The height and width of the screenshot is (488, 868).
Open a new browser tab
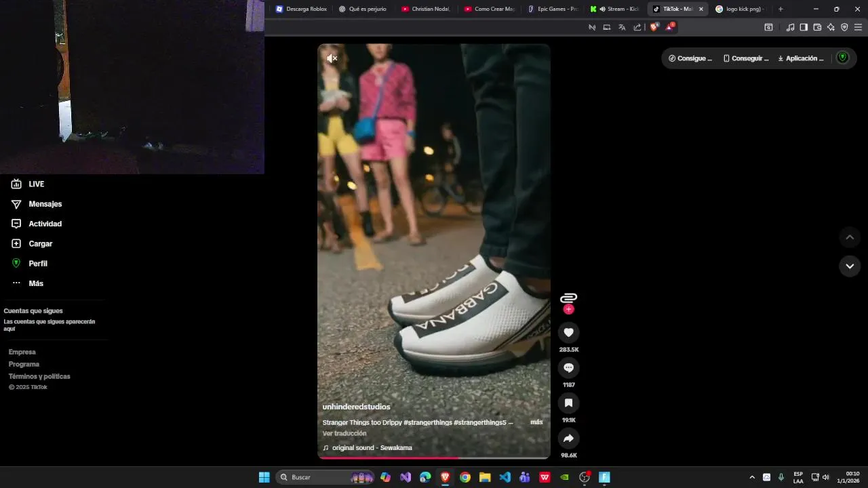pos(781,9)
